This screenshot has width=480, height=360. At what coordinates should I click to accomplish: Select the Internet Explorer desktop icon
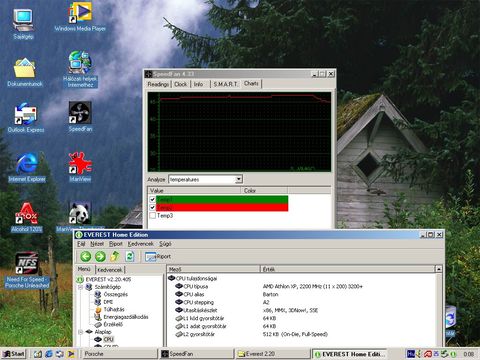pos(27,168)
